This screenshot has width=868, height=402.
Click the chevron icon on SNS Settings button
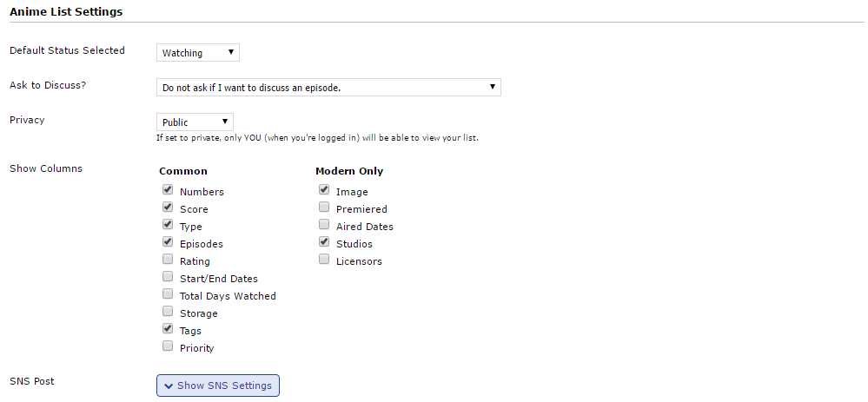[x=168, y=386]
